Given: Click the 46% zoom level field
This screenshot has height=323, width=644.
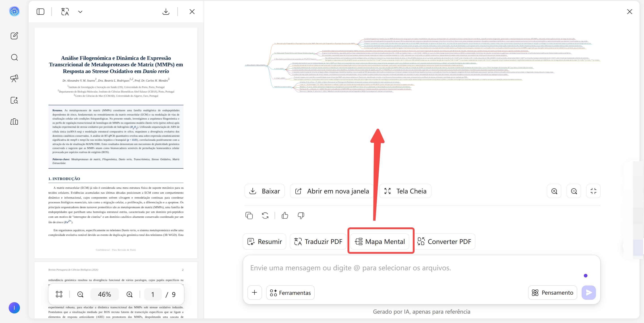Looking at the screenshot, I should tap(104, 294).
